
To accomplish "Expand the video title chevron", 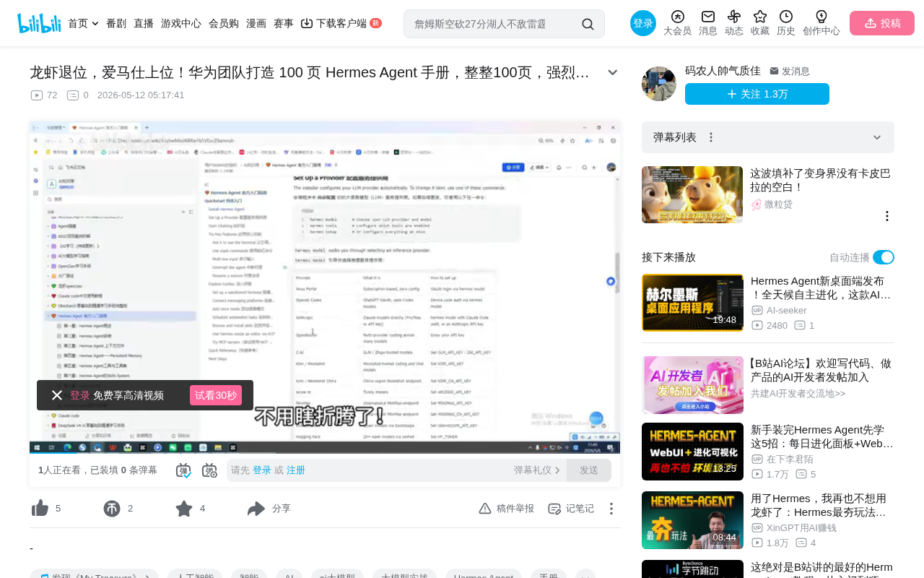I will pyautogui.click(x=612, y=72).
